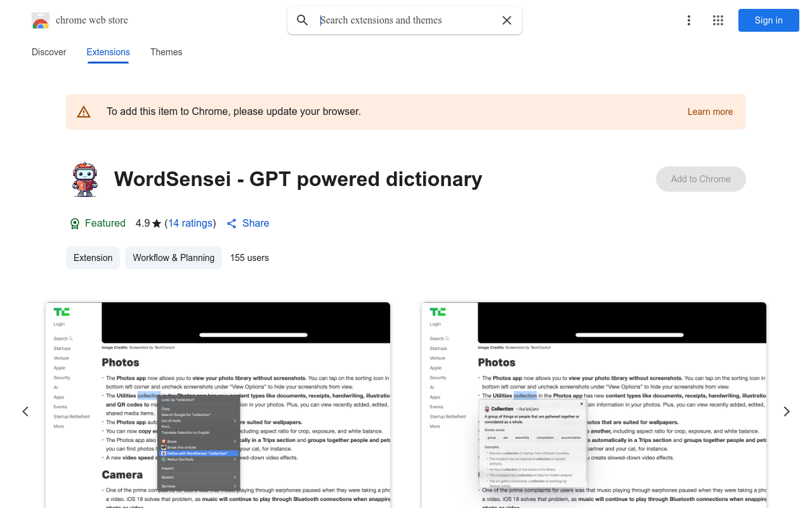Click the Featured badge icon
This screenshot has height=508, width=812.
pos(75,224)
